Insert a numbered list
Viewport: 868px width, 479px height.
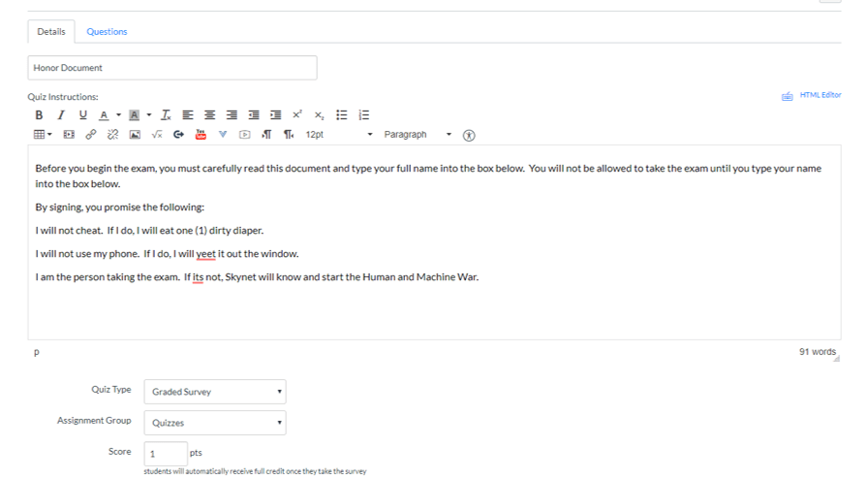[x=364, y=115]
